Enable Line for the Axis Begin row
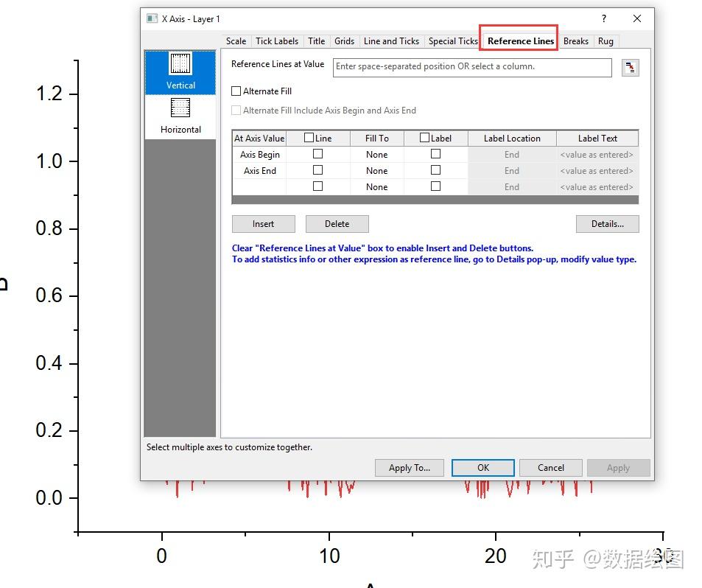Screen dimensions: 702x588 tap(317, 154)
